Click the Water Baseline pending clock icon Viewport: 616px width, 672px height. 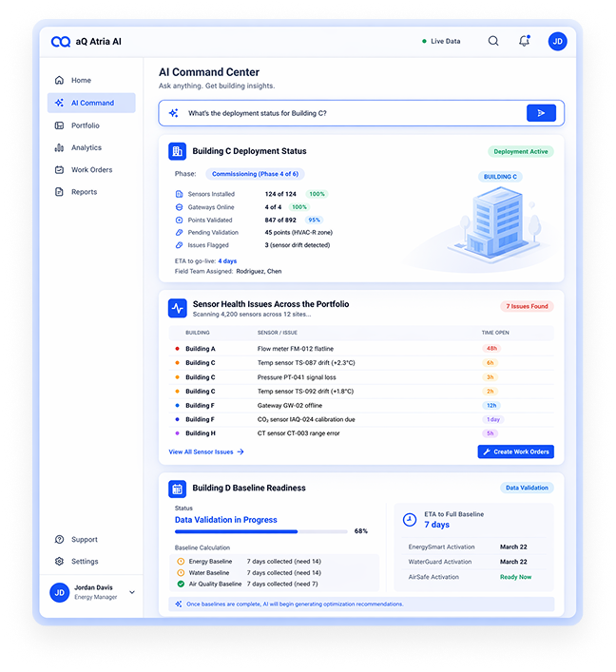tap(181, 572)
